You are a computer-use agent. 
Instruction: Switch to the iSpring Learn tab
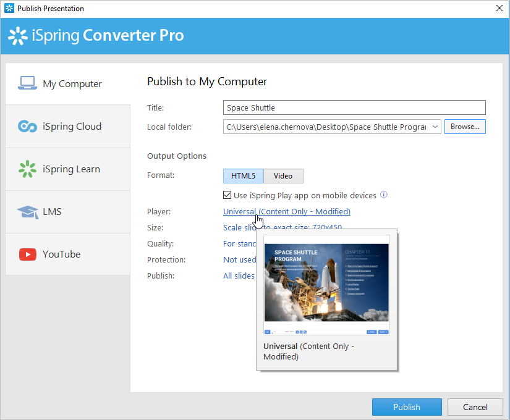click(67, 169)
